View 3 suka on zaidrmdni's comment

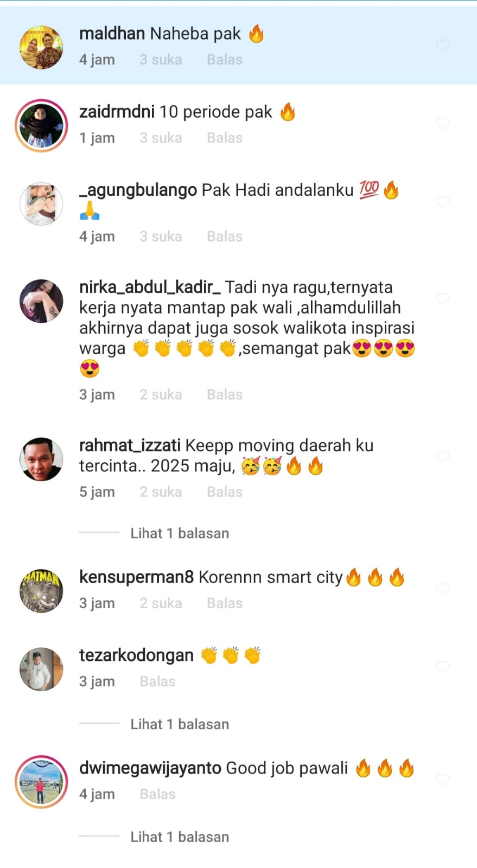click(x=161, y=138)
